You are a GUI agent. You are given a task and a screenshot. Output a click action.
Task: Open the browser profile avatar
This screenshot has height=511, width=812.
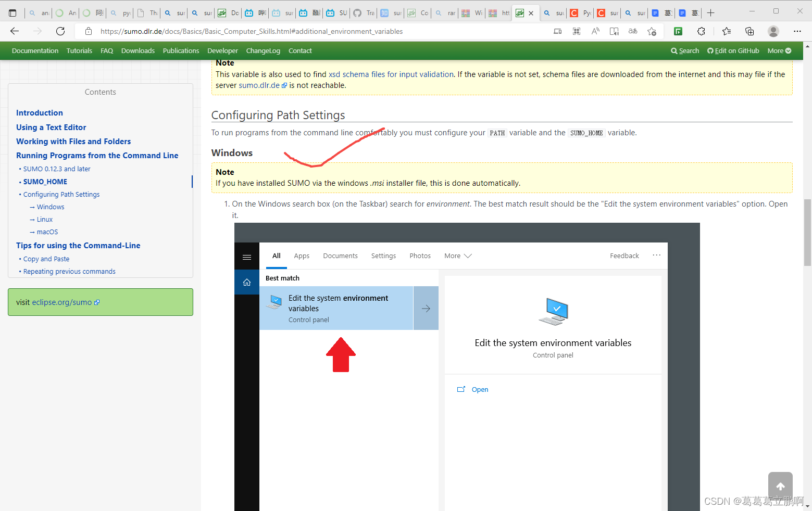(x=773, y=31)
